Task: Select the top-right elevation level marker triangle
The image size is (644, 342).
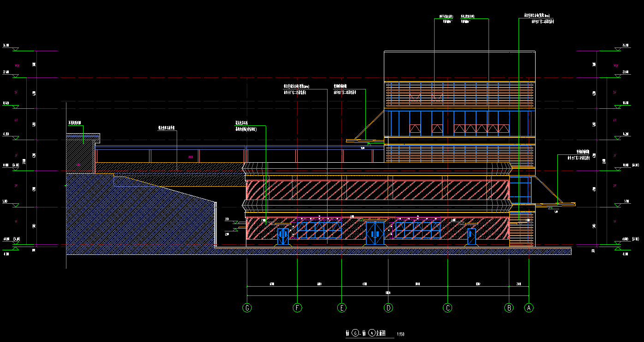Action: (x=618, y=49)
